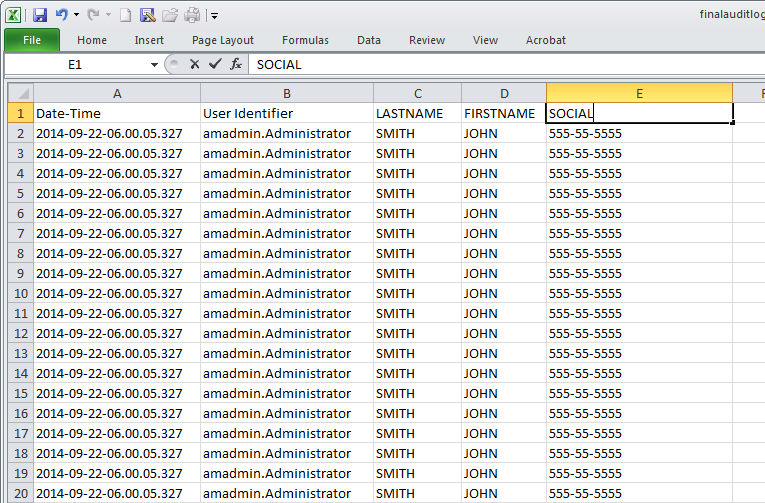Click the Select All corner button
Viewport: 765px width, 503px height.
[20, 93]
